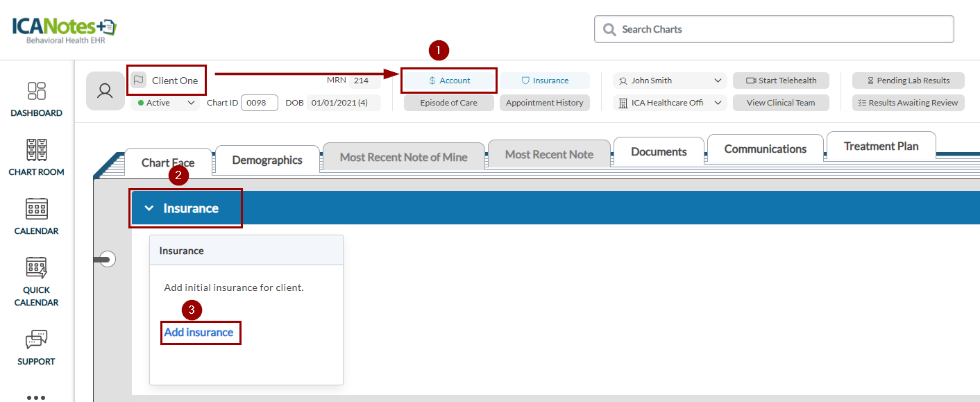The image size is (980, 402).
Task: Click the Account button
Action: 449,81
